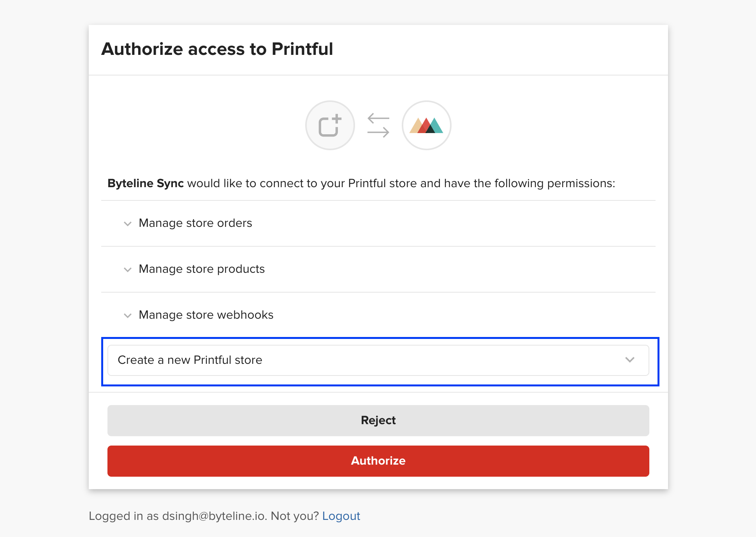Viewport: 756px width, 537px height.
Task: Click the 'following permissions' description text
Action: (x=554, y=183)
